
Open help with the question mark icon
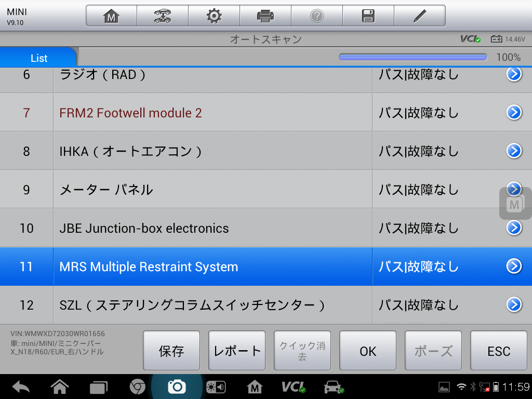317,16
